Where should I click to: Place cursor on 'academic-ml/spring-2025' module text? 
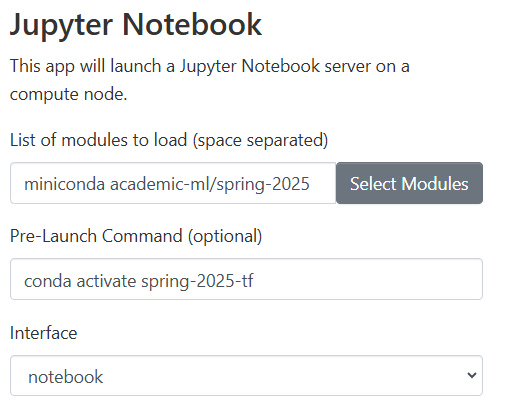coord(210,184)
